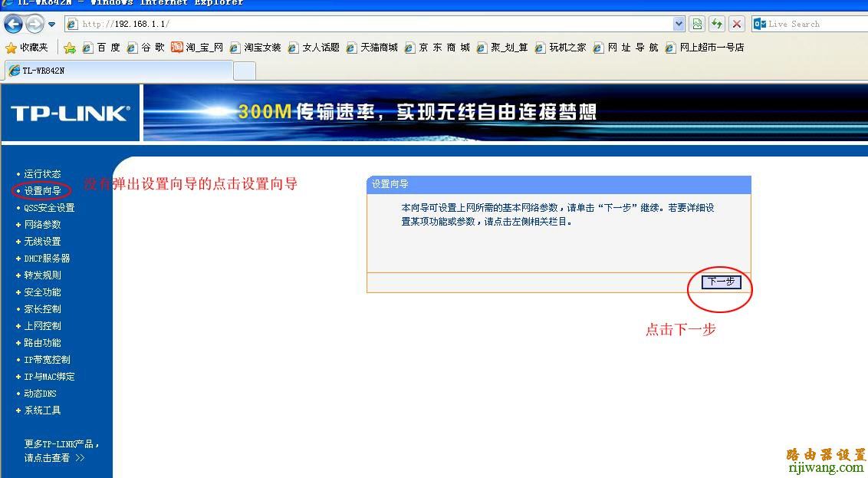Screen dimensions: 868x478
Task: Open 设置向导 in router sidebar
Action: 42,190
